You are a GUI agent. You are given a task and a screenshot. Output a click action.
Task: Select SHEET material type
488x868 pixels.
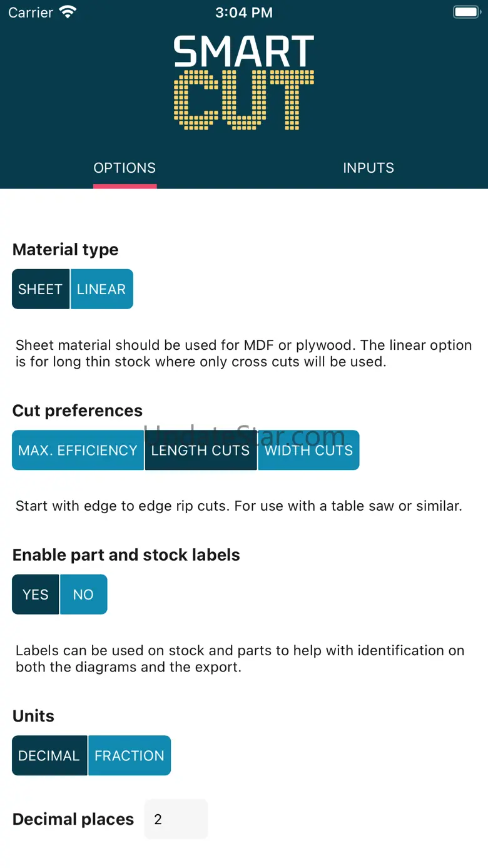[x=41, y=289]
